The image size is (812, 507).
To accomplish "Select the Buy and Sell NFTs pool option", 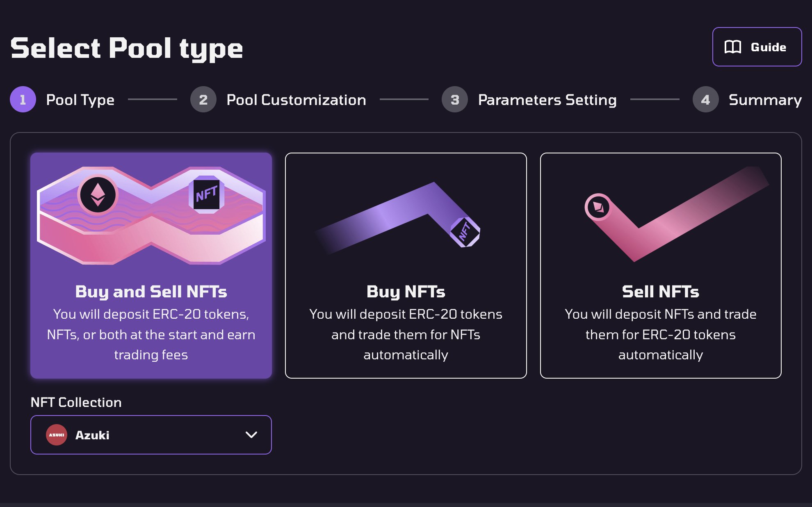I will pos(151,265).
